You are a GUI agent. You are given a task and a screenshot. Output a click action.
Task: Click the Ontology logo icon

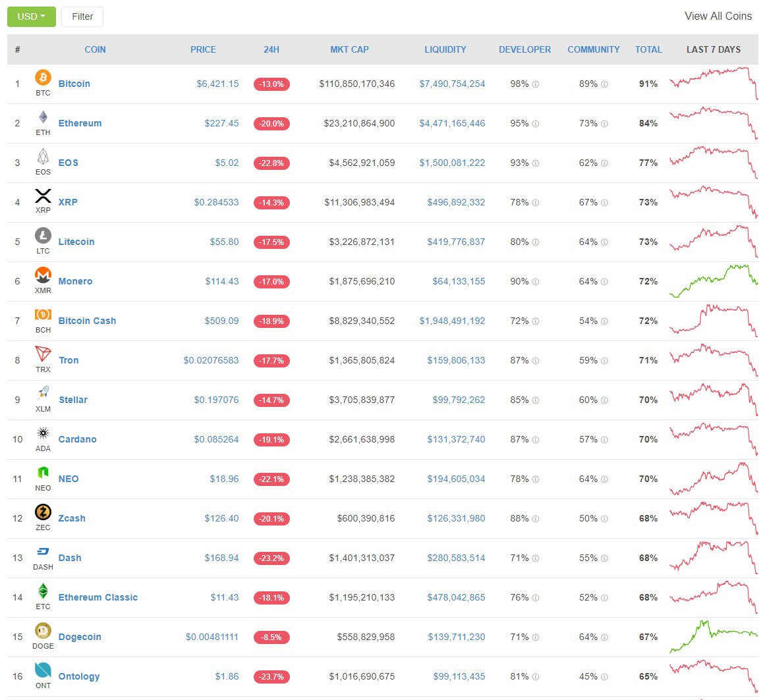point(43,670)
